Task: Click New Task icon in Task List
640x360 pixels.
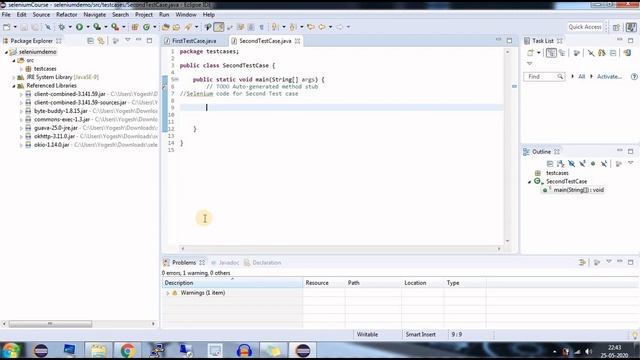Action: tap(530, 53)
